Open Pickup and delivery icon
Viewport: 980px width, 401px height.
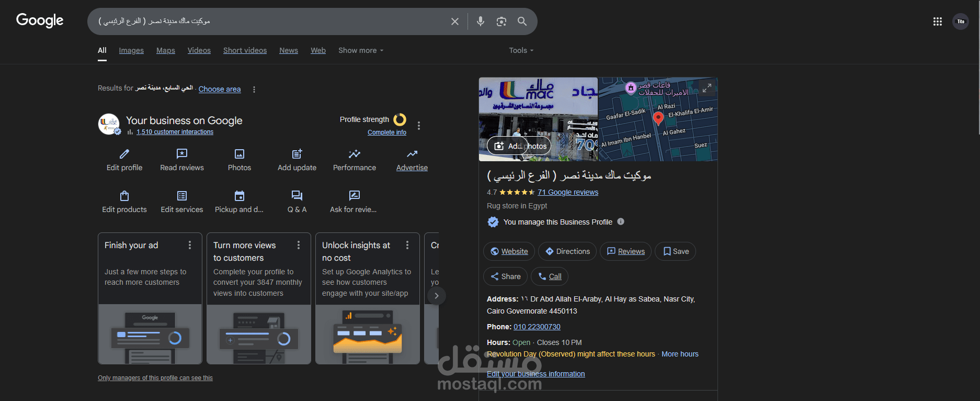click(x=240, y=196)
